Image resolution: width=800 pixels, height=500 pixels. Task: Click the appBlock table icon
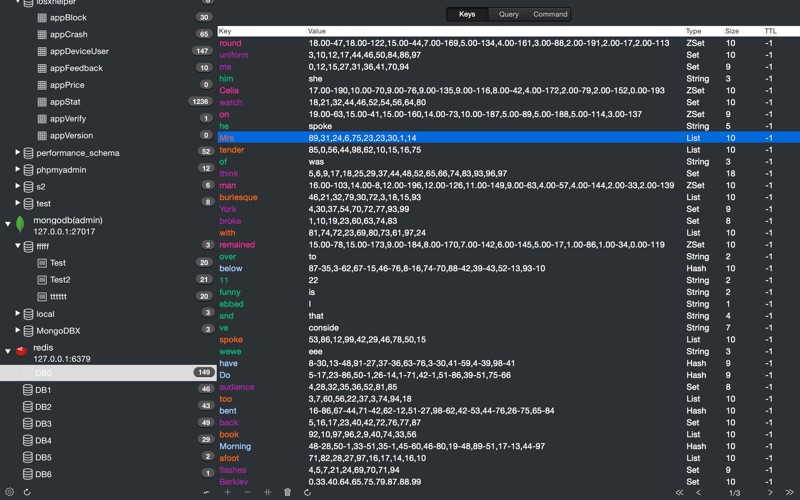coord(42,17)
